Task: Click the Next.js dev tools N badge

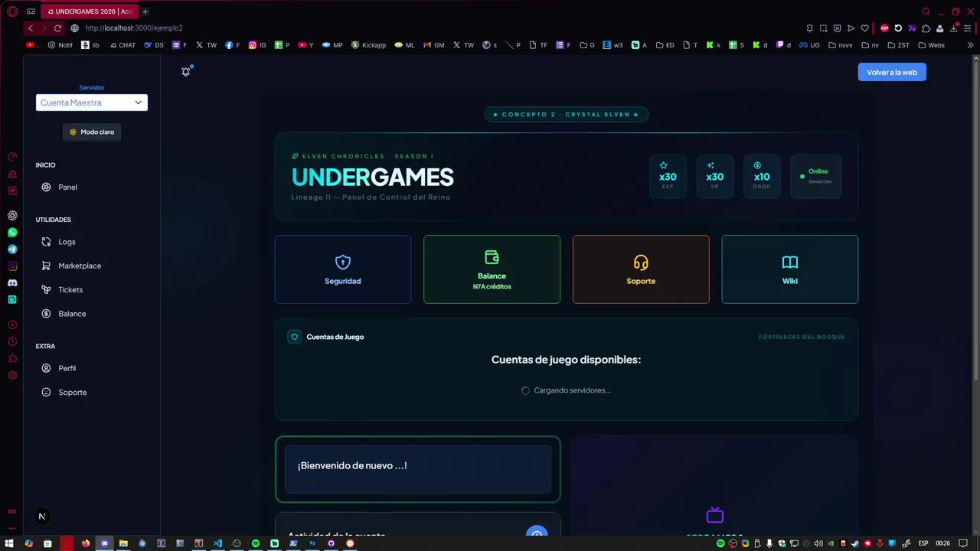Action: tap(42, 517)
